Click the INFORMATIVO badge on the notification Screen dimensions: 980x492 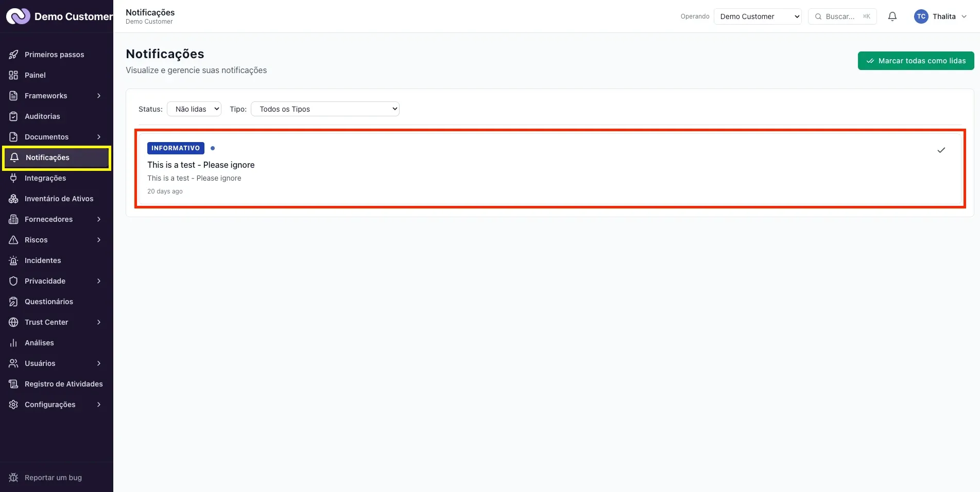(176, 148)
